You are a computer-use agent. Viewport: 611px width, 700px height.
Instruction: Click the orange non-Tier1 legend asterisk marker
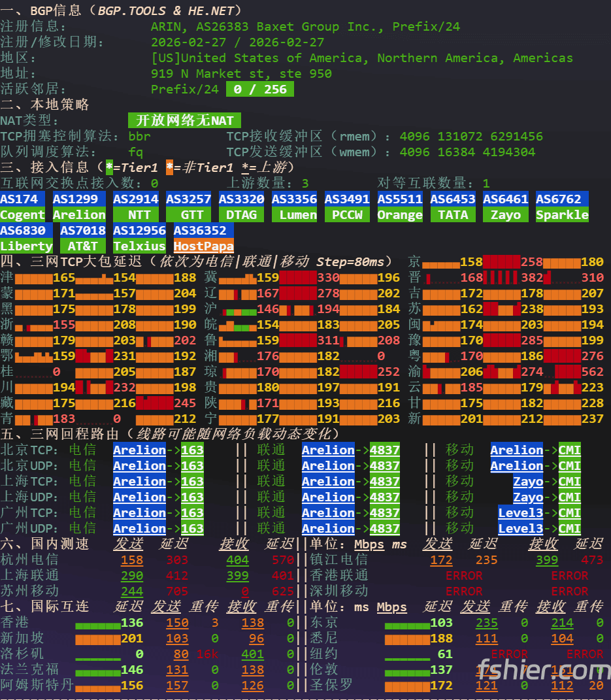tap(169, 168)
